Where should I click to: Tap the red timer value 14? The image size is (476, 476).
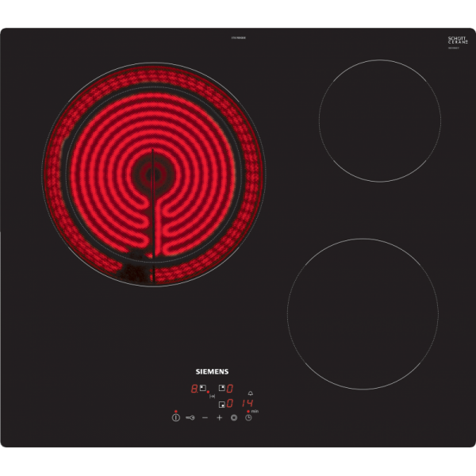click(x=248, y=403)
